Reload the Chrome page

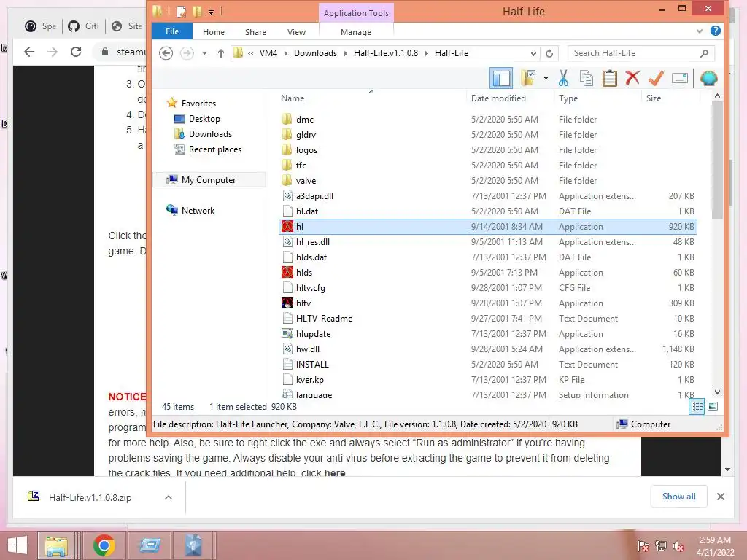point(76,52)
